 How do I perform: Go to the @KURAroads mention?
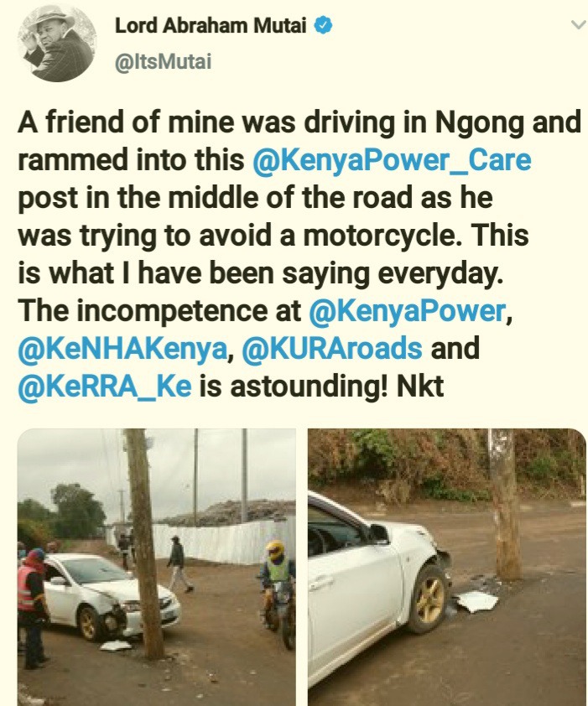332,349
